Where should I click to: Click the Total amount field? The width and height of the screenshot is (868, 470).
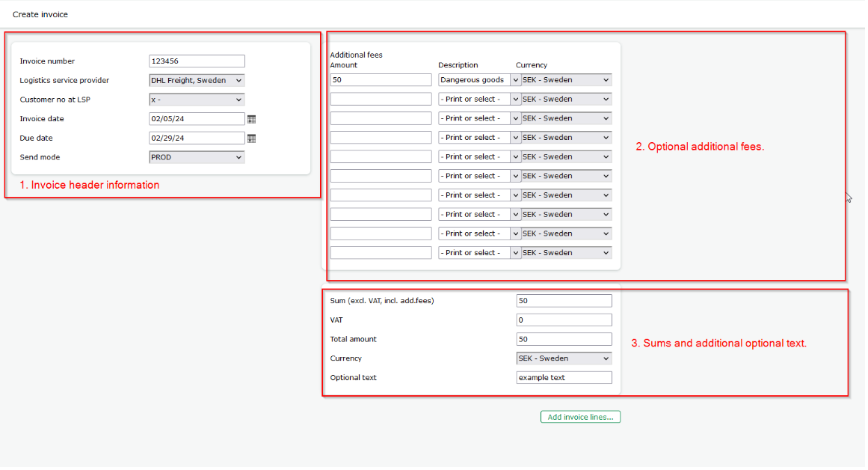(564, 339)
